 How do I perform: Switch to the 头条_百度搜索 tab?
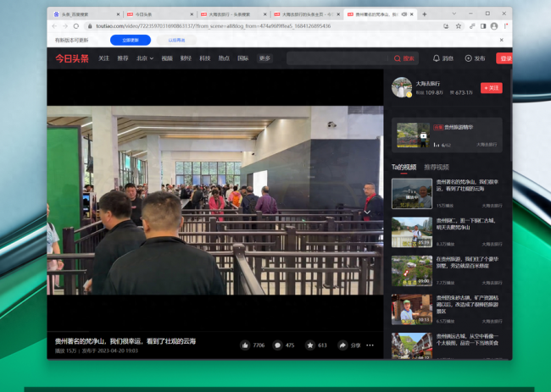pyautogui.click(x=86, y=14)
